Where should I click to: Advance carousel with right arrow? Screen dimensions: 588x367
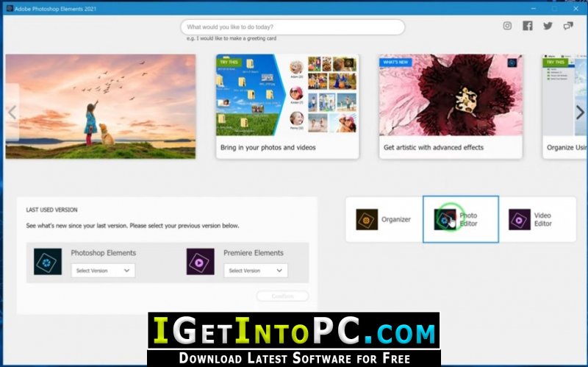point(580,113)
